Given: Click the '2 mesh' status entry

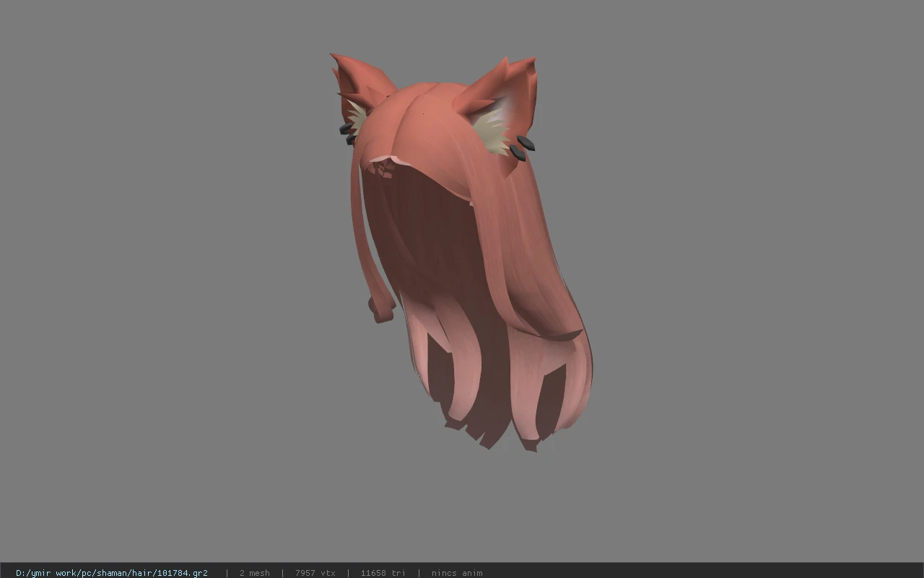Looking at the screenshot, I should click(254, 572).
